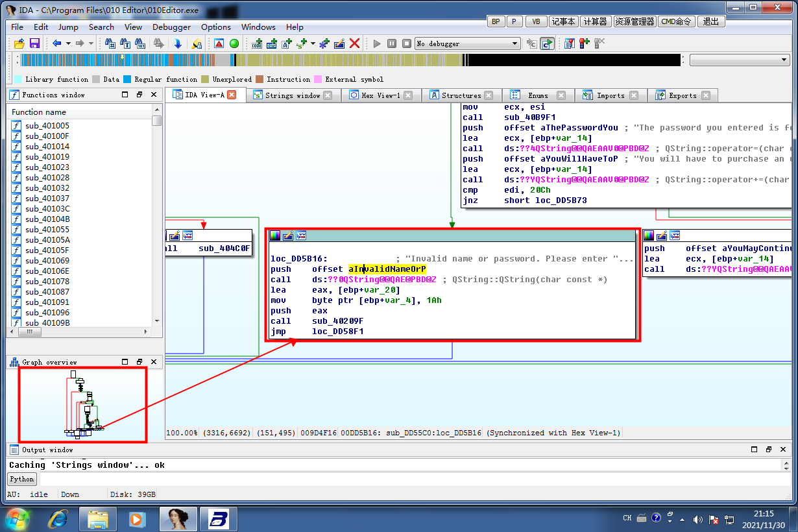Click Internet Explorer icon in taskbar
Image resolution: width=798 pixels, height=532 pixels.
pyautogui.click(x=59, y=519)
